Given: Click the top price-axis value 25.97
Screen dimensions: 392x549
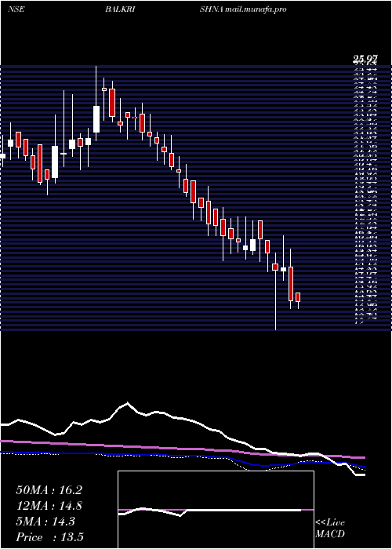Looking at the screenshot, I should [365, 60].
